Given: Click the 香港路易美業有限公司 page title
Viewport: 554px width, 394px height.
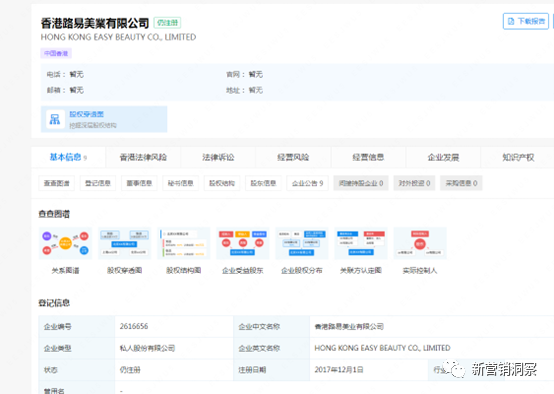Looking at the screenshot, I should tap(95, 23).
